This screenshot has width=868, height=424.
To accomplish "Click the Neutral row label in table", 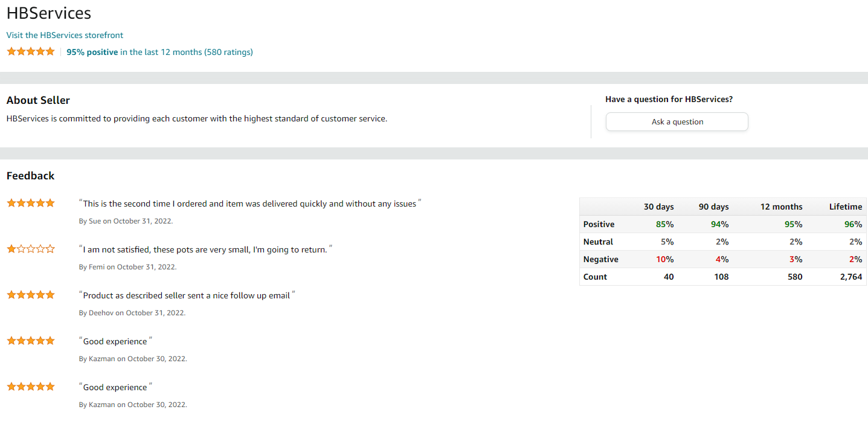I will coord(598,242).
